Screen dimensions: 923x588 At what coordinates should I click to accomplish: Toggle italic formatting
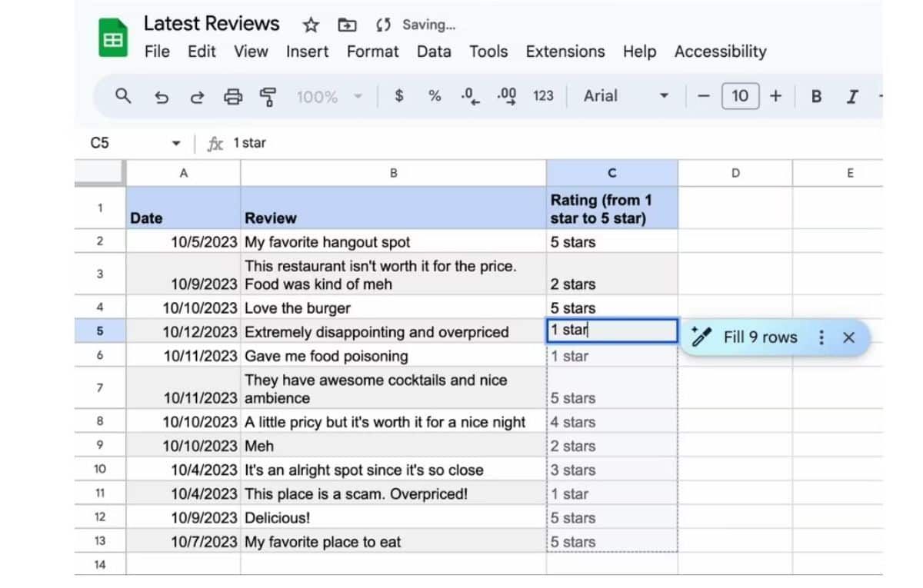coord(852,96)
